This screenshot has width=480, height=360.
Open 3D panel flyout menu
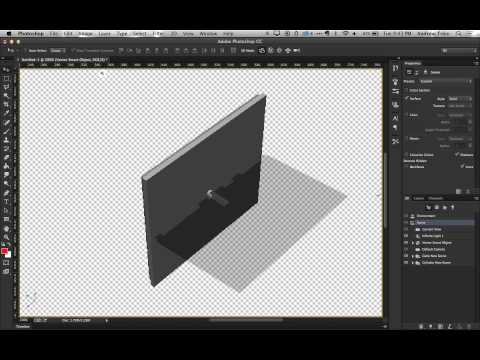(x=476, y=198)
